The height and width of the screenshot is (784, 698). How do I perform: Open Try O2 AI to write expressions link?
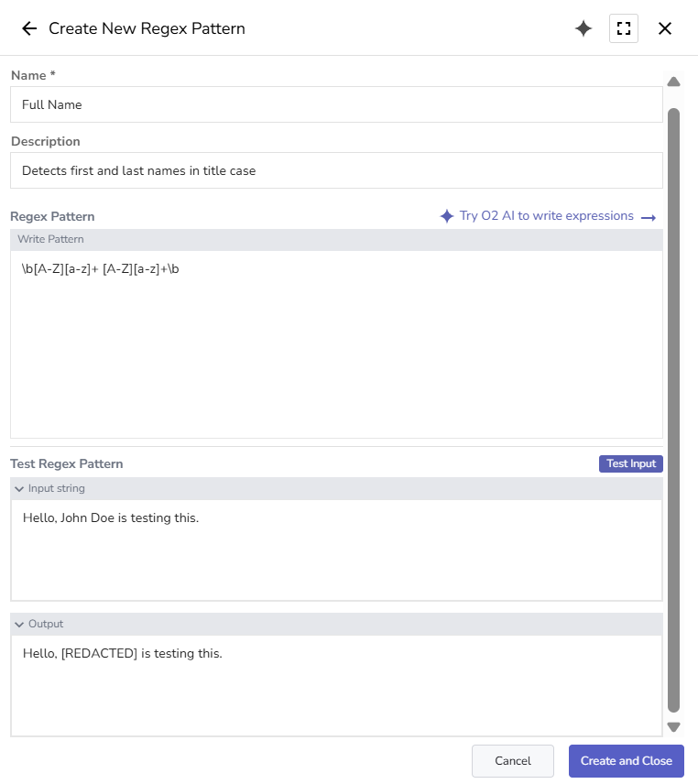tap(546, 216)
